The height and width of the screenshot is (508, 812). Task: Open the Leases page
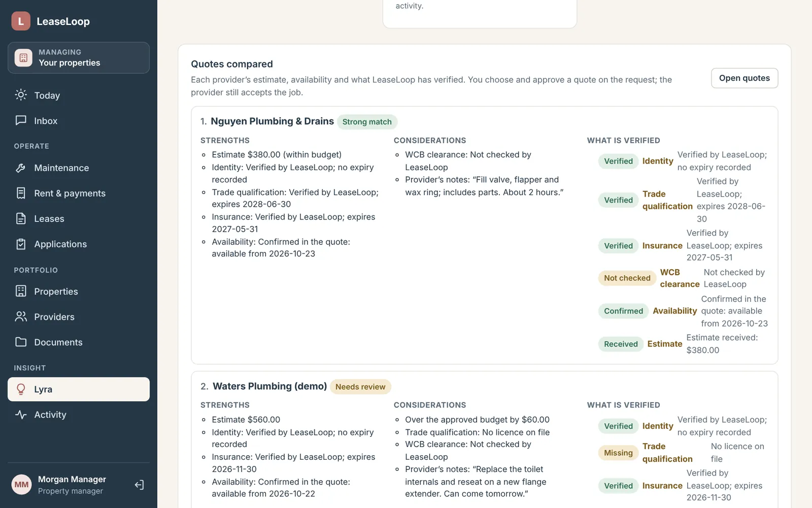click(x=79, y=218)
